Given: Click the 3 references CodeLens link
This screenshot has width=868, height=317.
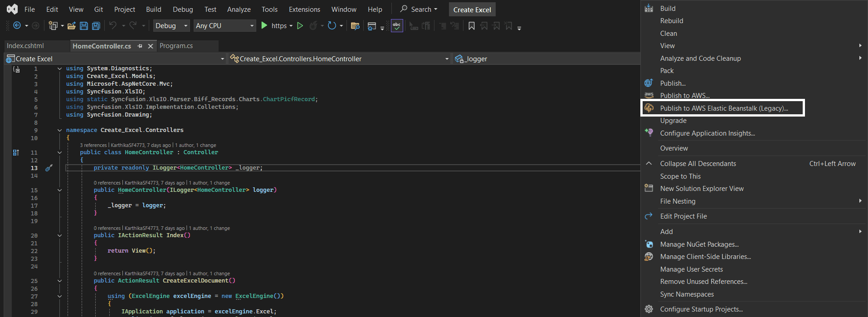Looking at the screenshot, I should click(93, 145).
